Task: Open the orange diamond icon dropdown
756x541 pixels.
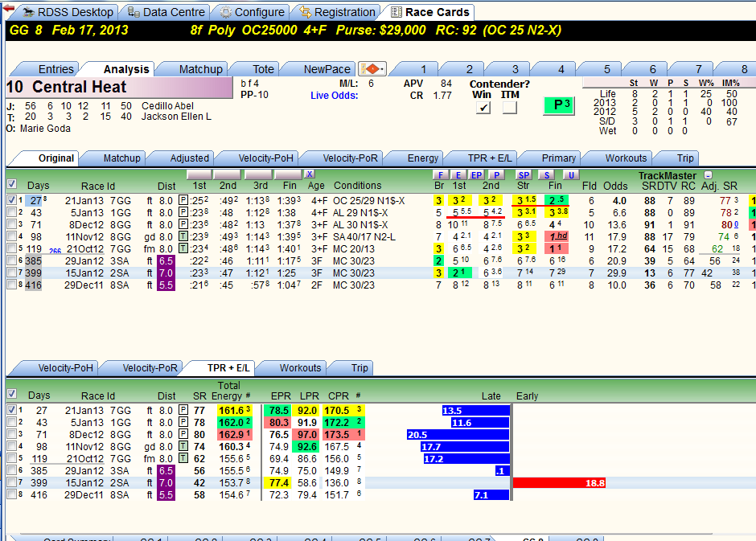Action: 372,69
